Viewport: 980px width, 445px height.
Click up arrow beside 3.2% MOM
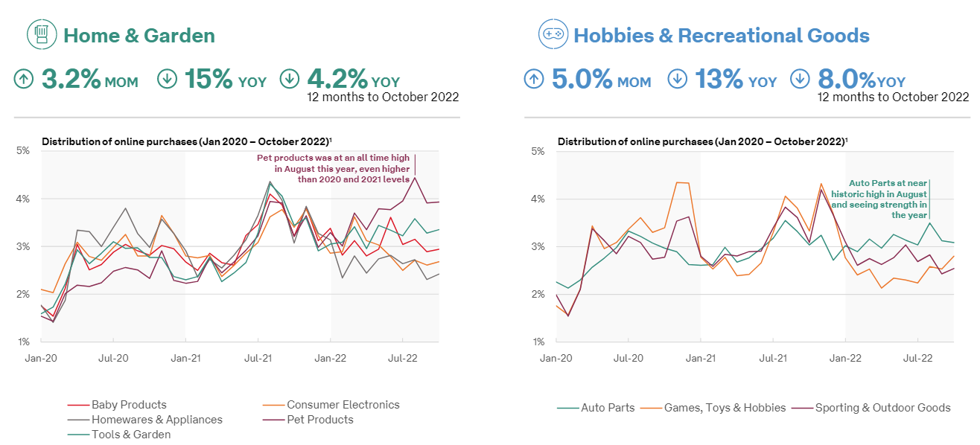(x=24, y=79)
